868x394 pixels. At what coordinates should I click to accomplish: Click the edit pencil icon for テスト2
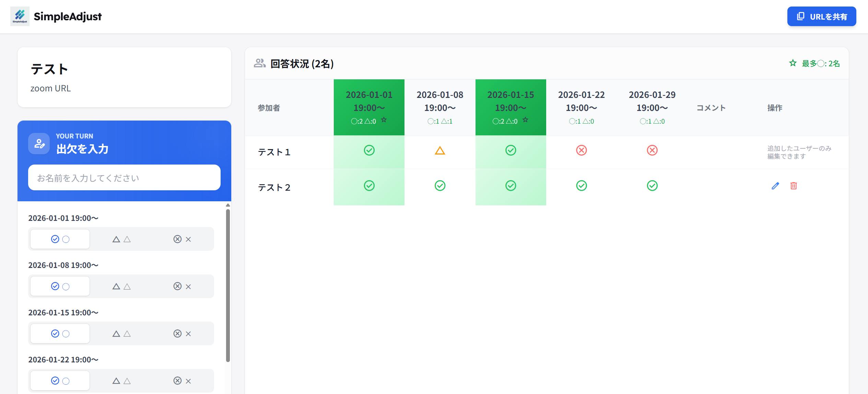click(x=775, y=187)
